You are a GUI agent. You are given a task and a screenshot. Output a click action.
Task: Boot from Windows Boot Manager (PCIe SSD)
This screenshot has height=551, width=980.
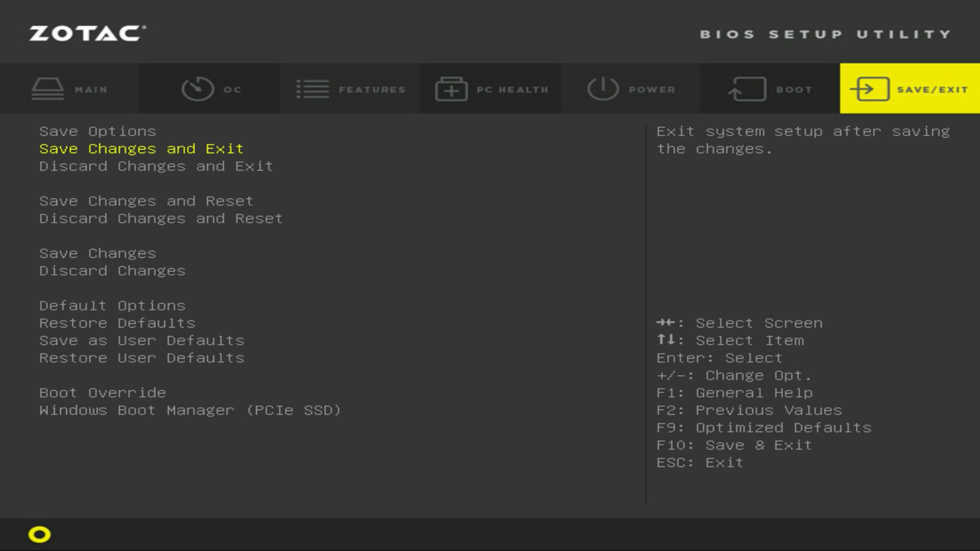point(190,410)
